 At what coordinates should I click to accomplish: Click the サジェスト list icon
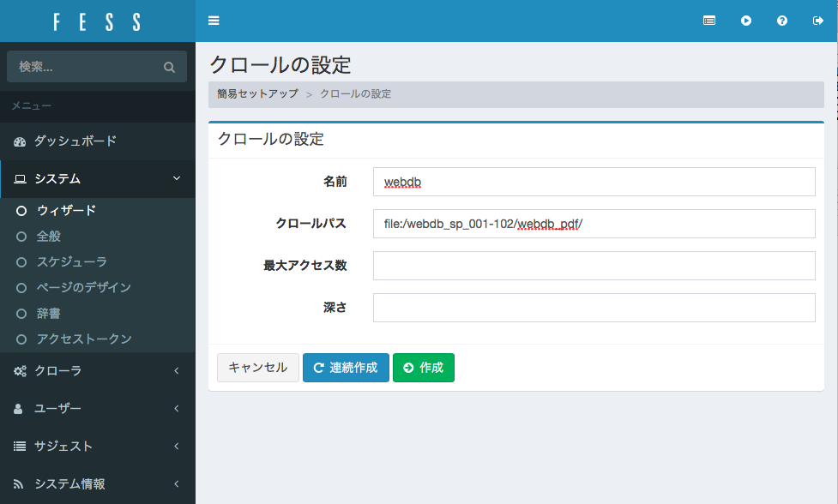pos(19,447)
